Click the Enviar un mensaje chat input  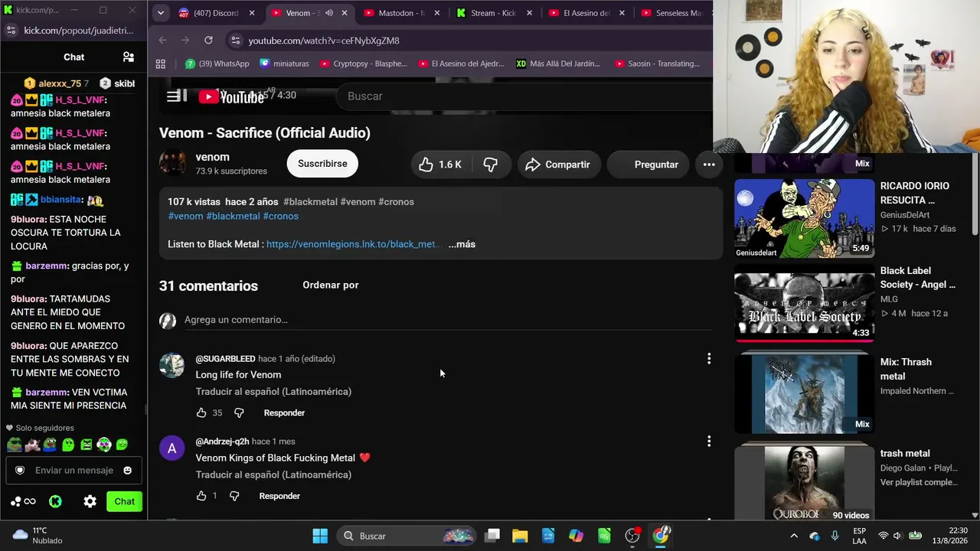click(x=74, y=471)
